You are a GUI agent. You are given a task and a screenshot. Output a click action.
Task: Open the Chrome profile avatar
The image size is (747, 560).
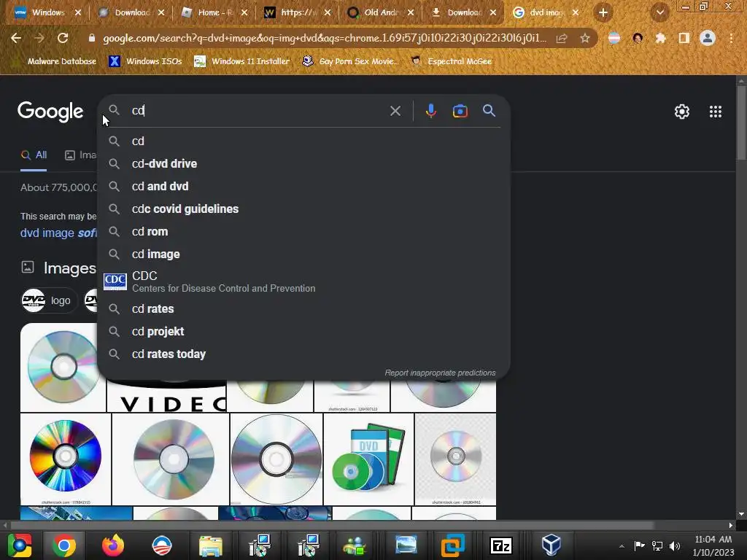point(708,38)
